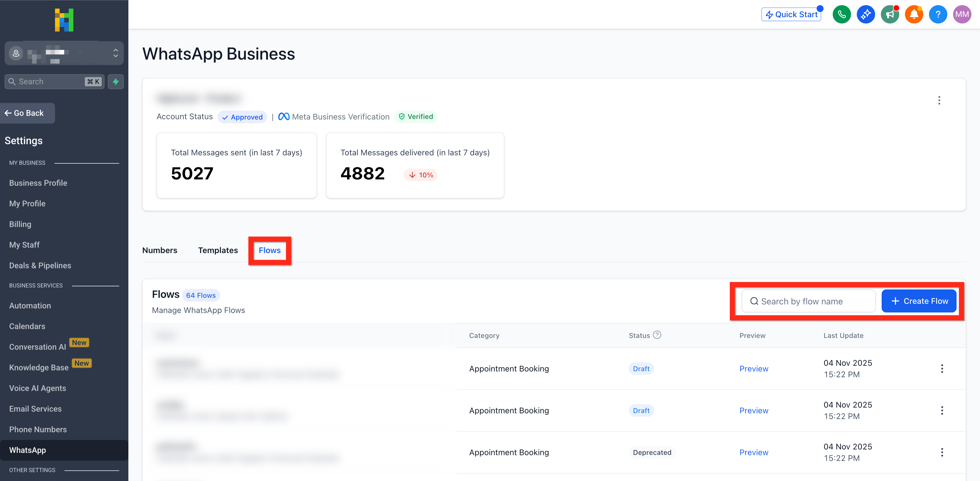Click the blue help question mark icon
This screenshot has height=481, width=980.
(x=938, y=14)
